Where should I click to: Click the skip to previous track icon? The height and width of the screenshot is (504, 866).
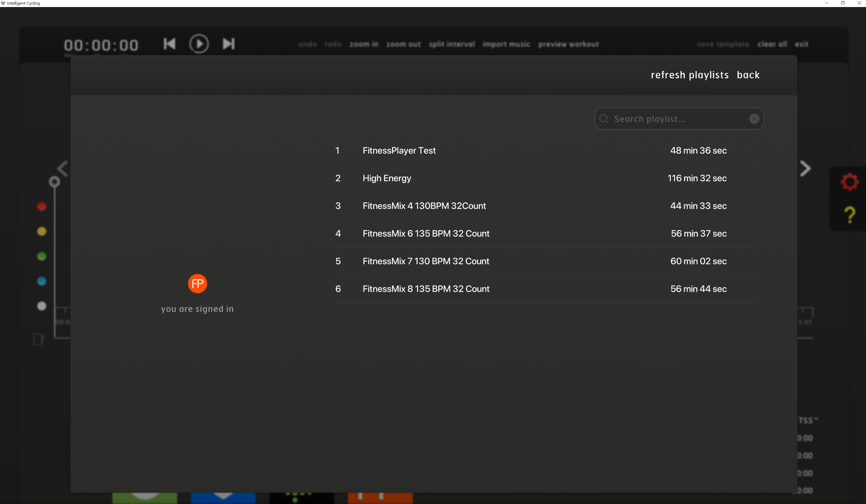(169, 44)
